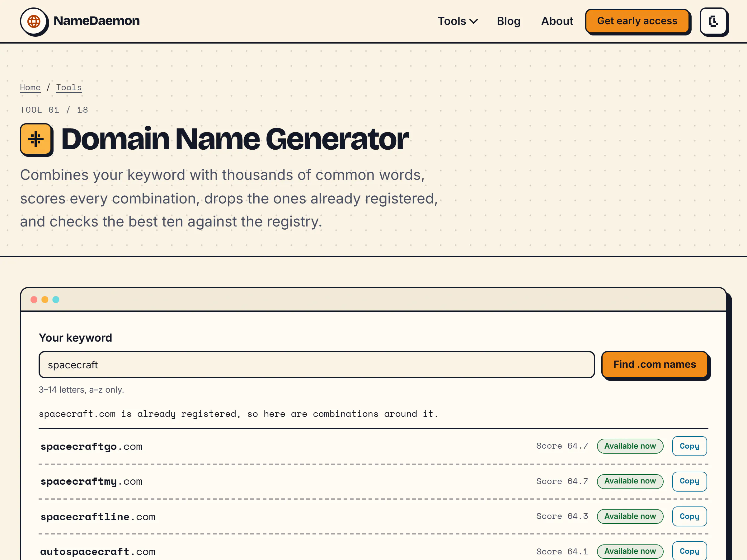This screenshot has width=747, height=560.
Task: Select the spacecraftmy.com result name
Action: click(x=92, y=481)
